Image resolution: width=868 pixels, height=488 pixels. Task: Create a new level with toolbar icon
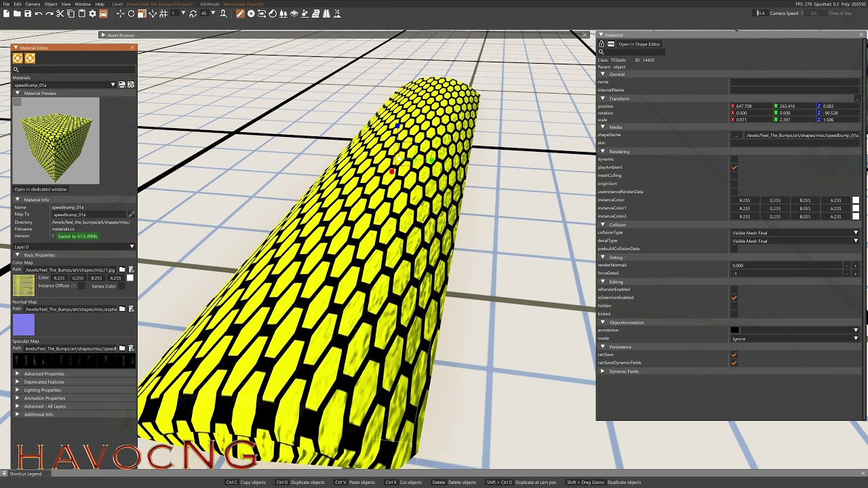point(6,14)
